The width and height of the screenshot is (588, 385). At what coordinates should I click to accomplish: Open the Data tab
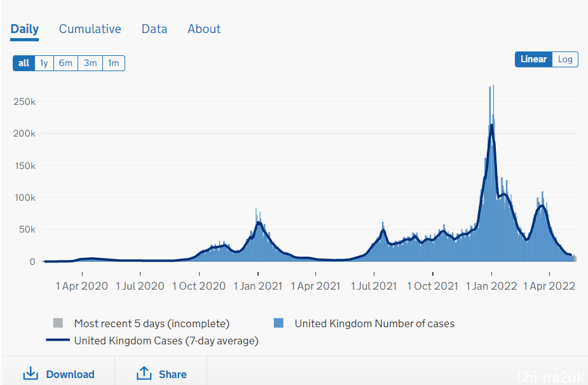click(154, 29)
